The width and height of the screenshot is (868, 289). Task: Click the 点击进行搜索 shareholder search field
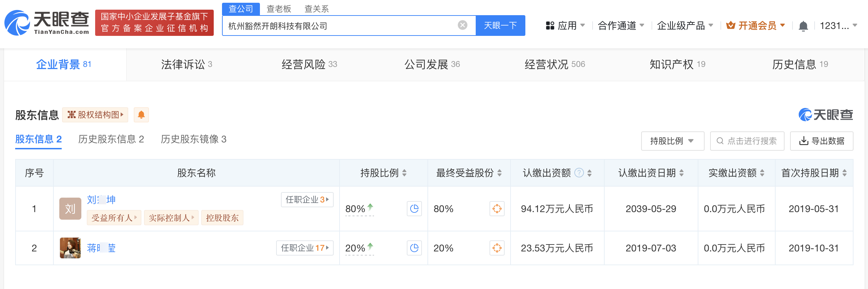(x=747, y=141)
